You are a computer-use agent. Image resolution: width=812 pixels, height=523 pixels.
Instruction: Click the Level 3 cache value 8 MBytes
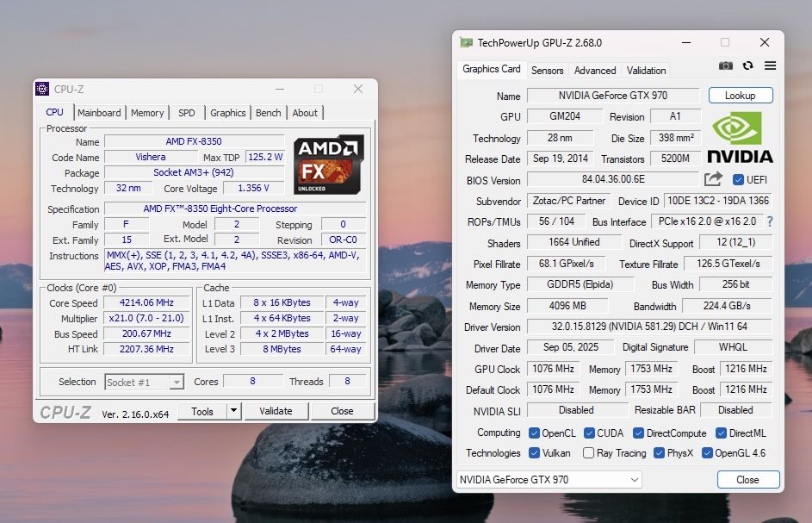pos(282,349)
